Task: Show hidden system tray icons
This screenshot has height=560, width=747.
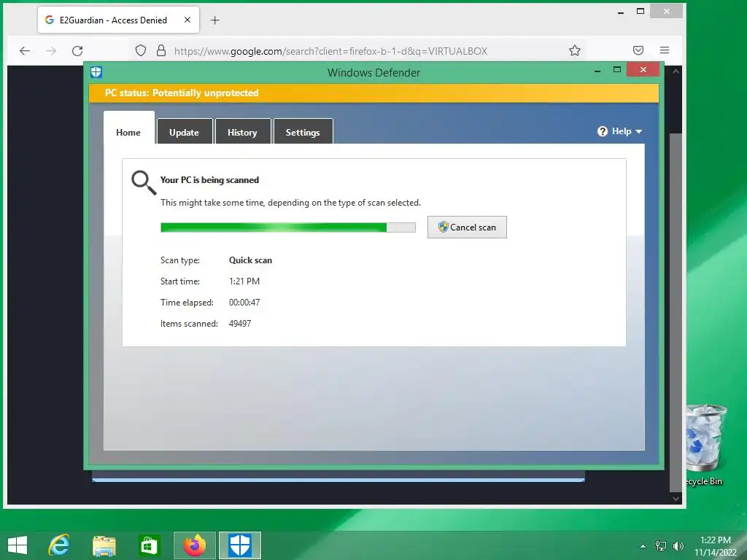Action: (643, 546)
